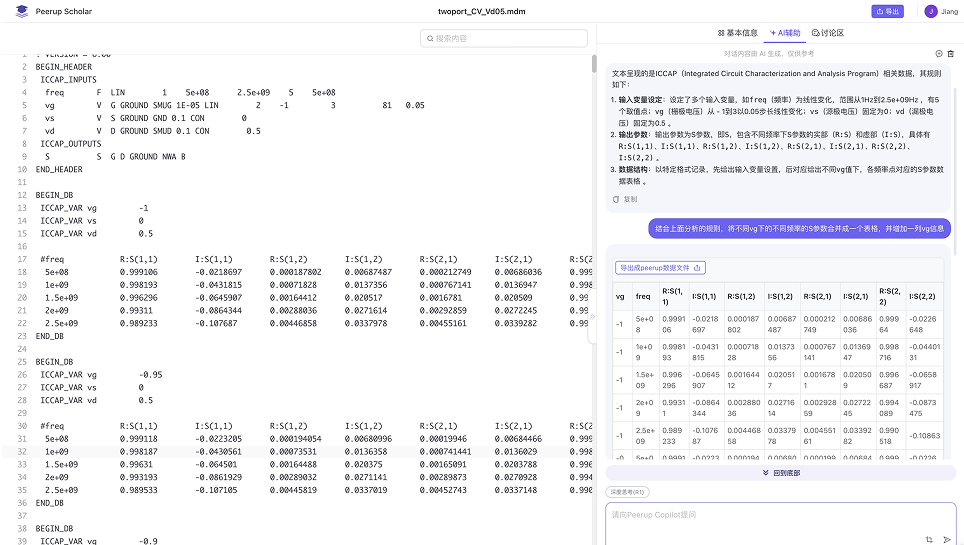Click the file viewer vertical scrollbar
The height and width of the screenshot is (545, 964).
pos(594,64)
